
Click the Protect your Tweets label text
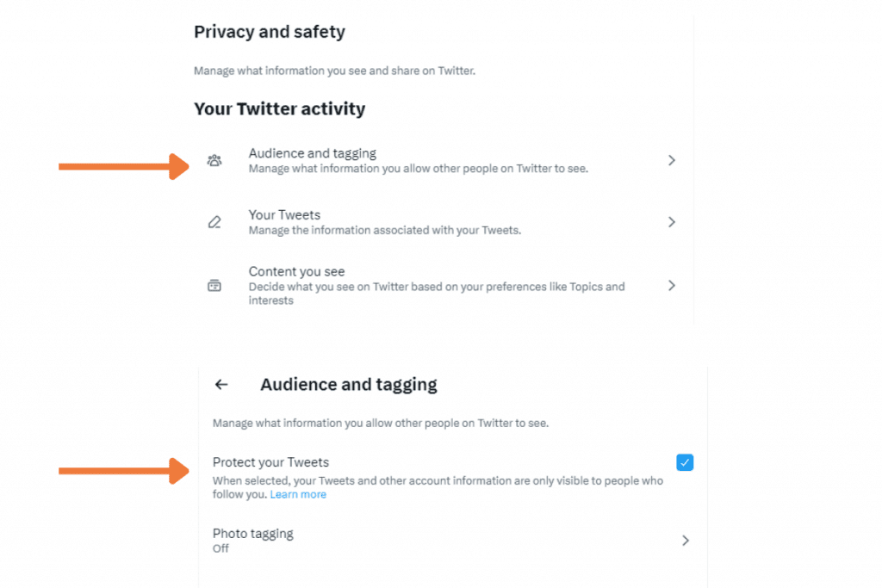coord(270,462)
